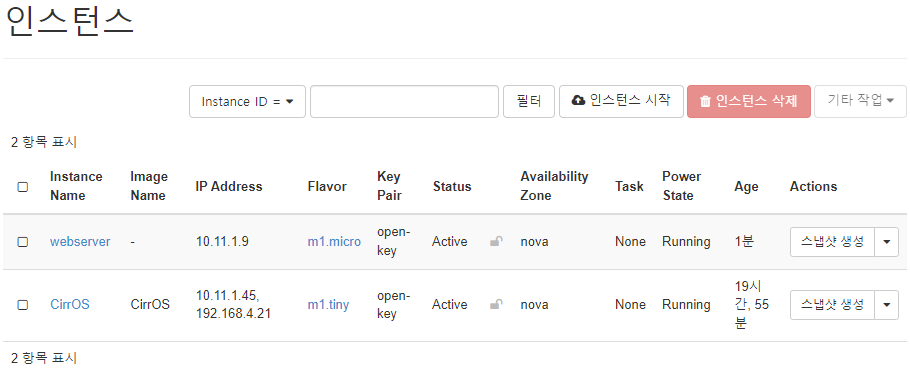The width and height of the screenshot is (910, 373).
Task: Open actions dropdown arrow for CirrOS
Action: click(887, 305)
